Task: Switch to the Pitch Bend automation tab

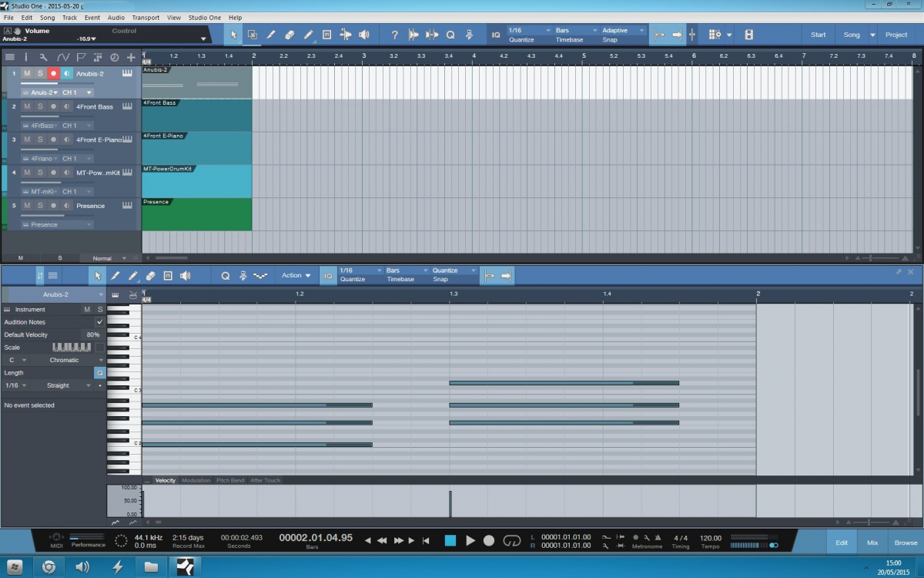Action: tap(229, 480)
